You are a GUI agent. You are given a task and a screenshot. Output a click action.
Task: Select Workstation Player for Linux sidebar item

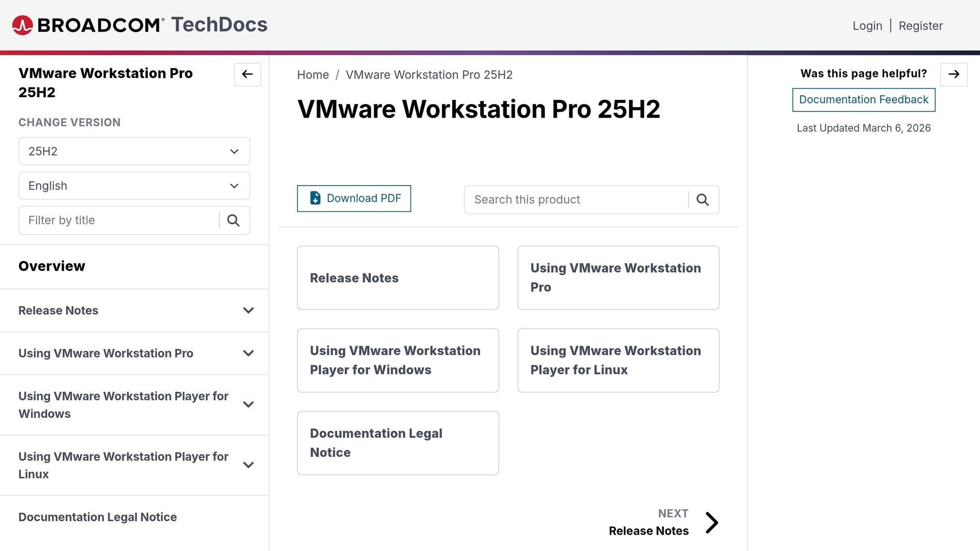click(x=123, y=465)
